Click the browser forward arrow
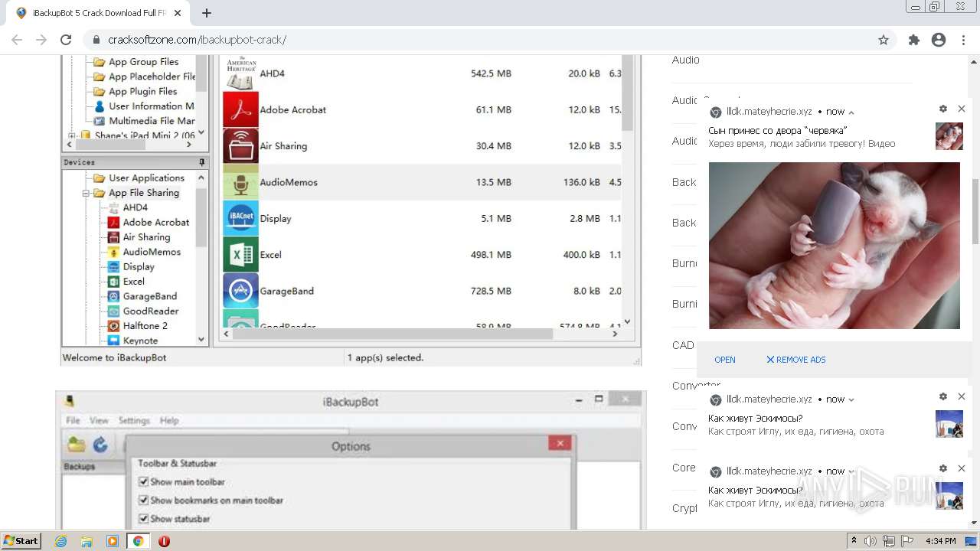980x551 pixels. point(41,40)
